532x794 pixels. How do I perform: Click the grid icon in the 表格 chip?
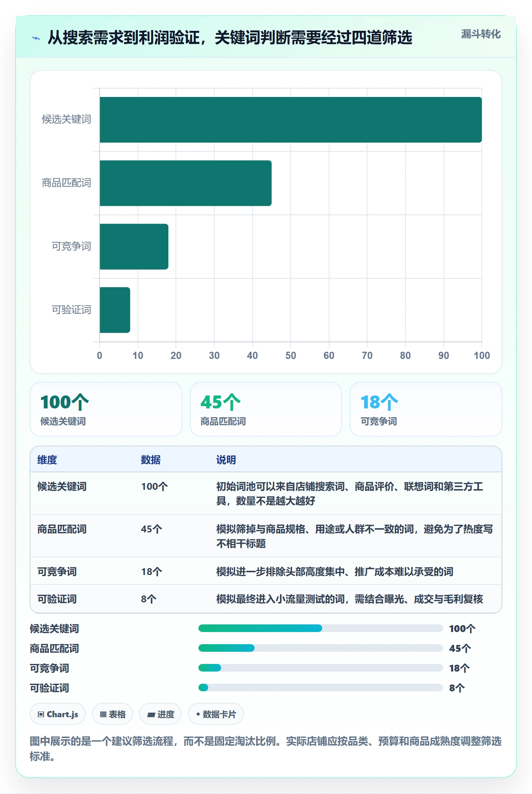pyautogui.click(x=103, y=715)
